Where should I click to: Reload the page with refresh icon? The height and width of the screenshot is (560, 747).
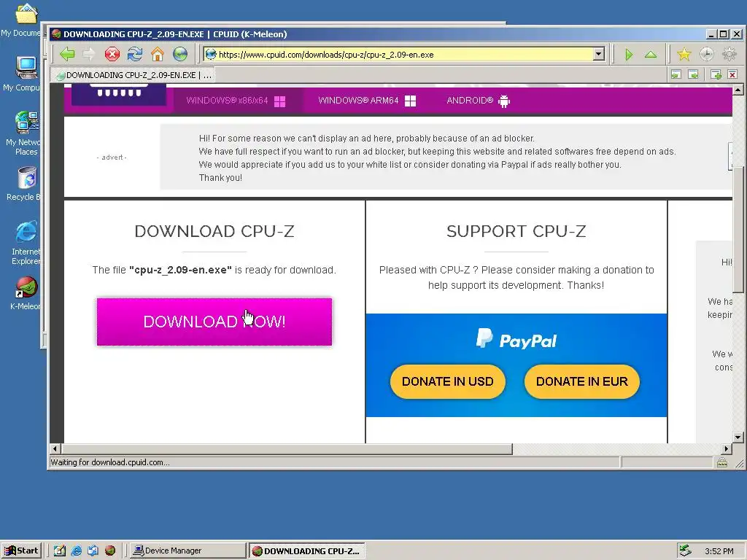135,54
